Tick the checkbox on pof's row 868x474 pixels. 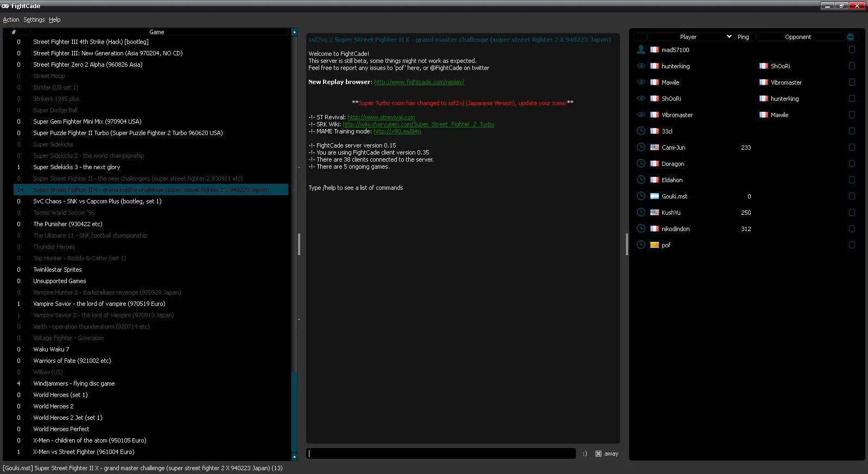pos(852,245)
